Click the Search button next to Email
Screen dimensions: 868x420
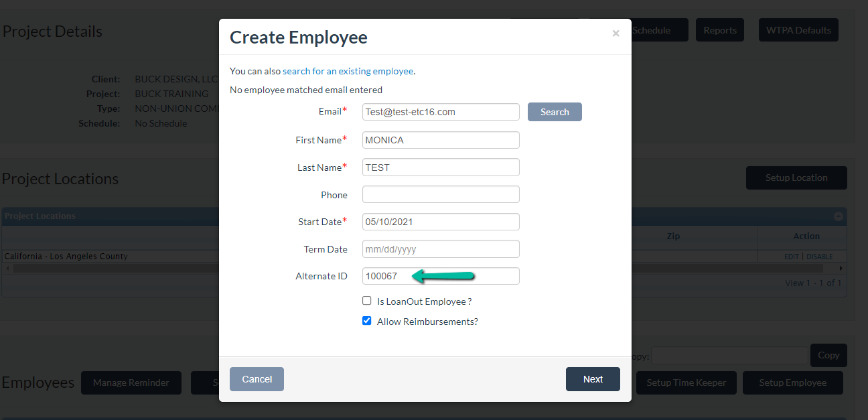pos(555,112)
